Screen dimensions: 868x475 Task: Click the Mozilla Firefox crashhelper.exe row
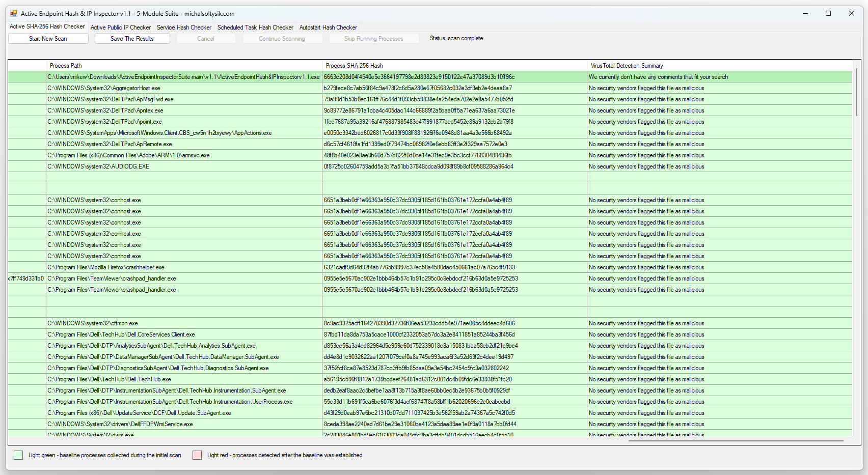(106, 267)
